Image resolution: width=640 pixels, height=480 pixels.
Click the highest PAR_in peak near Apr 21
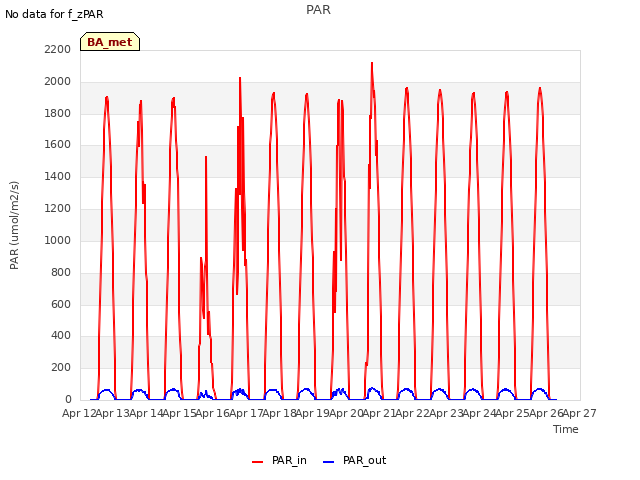(372, 64)
